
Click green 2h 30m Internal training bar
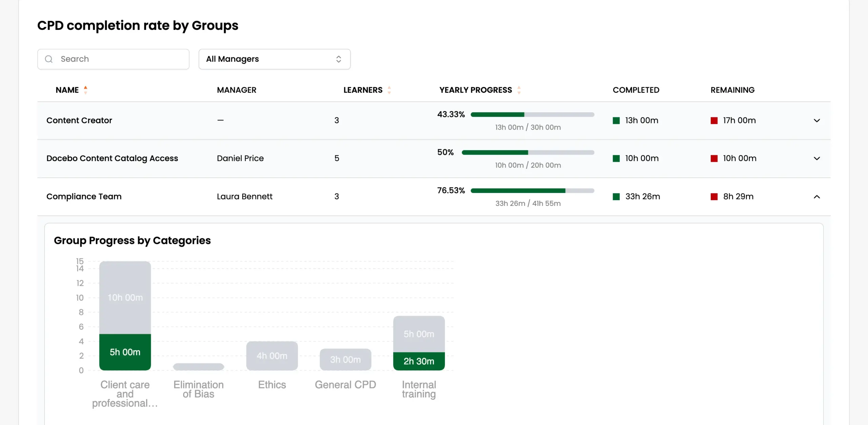[419, 361]
